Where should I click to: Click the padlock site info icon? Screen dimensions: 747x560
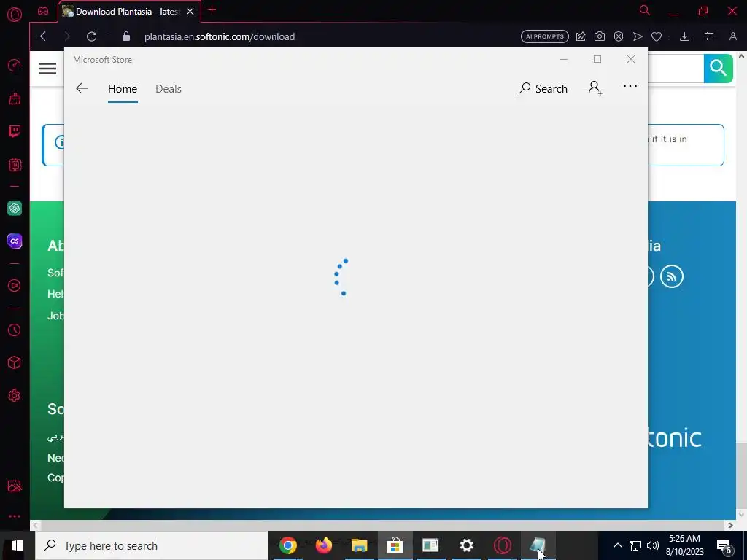[125, 36]
